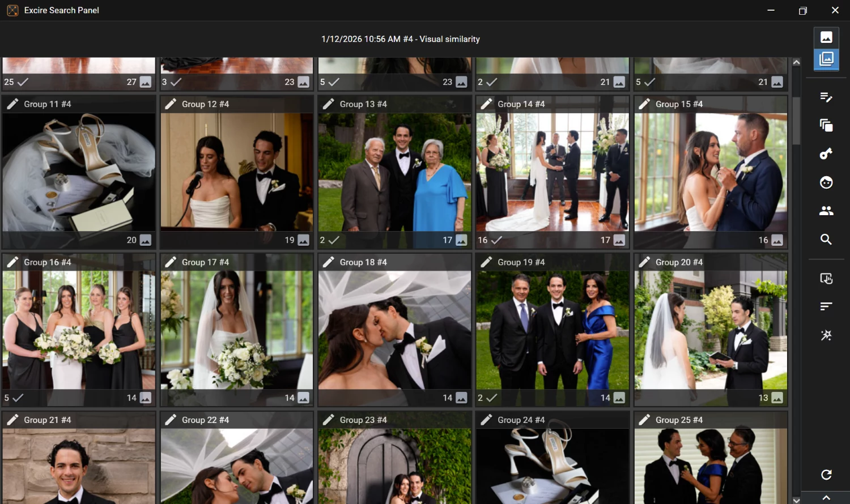
Task: Click pencil icon next to Group 21 #4
Action: click(12, 420)
